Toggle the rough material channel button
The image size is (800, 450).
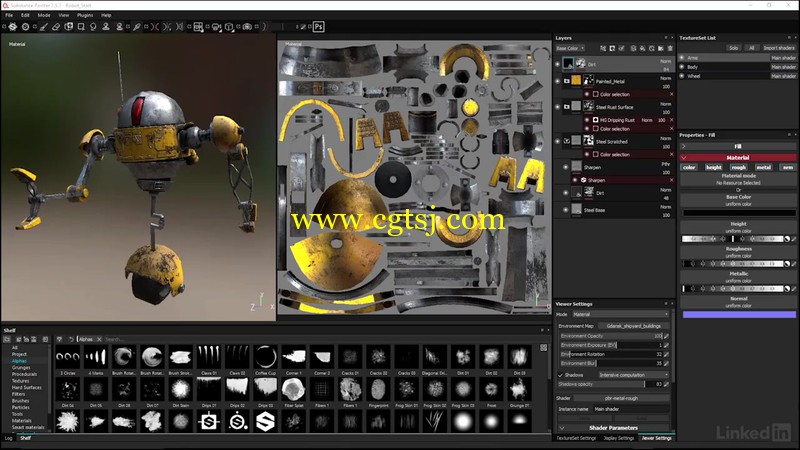pyautogui.click(x=738, y=167)
